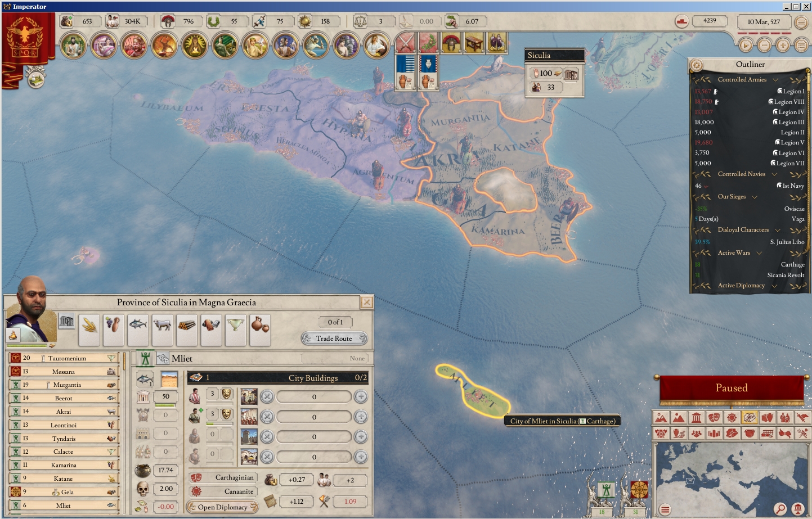Switch to the religion map mode sun icon
The height and width of the screenshot is (519, 812).
[x=731, y=418]
